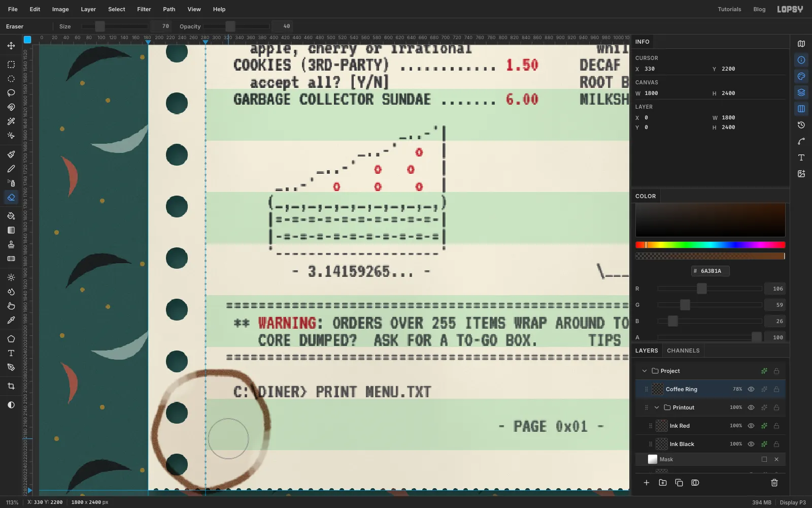Lock the Coffee Ring layer

(776, 389)
